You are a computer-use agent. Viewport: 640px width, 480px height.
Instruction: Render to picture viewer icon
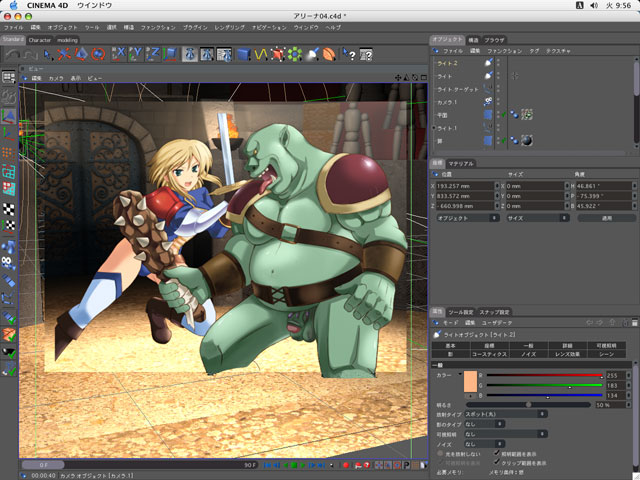pos(207,54)
